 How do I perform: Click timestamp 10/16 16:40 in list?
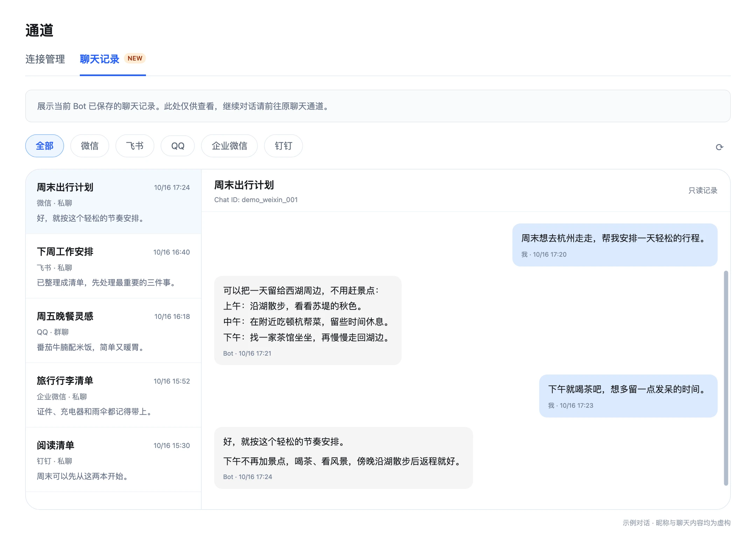pos(171,252)
